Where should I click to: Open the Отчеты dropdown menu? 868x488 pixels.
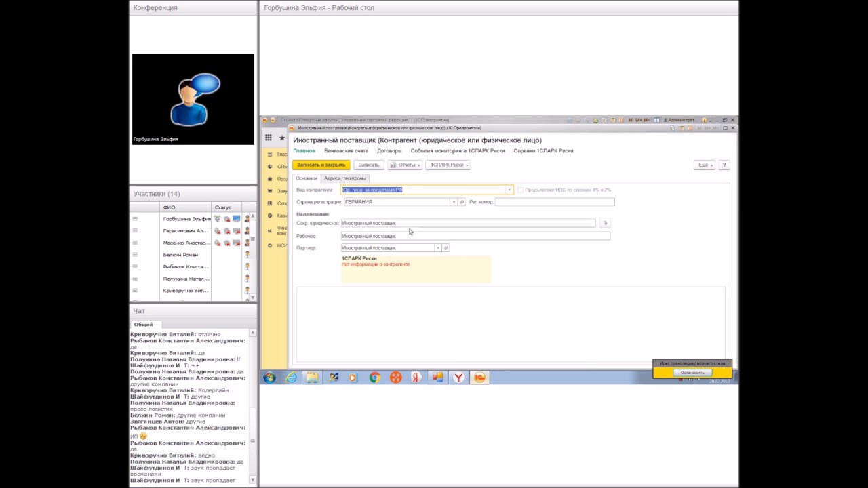405,165
